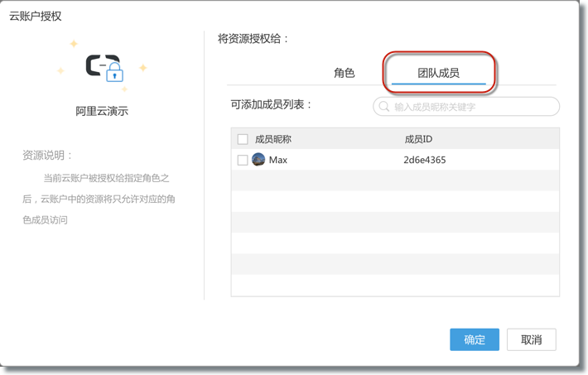The height and width of the screenshot is (375, 588).
Task: Click the 取消 button to cancel
Action: click(531, 339)
